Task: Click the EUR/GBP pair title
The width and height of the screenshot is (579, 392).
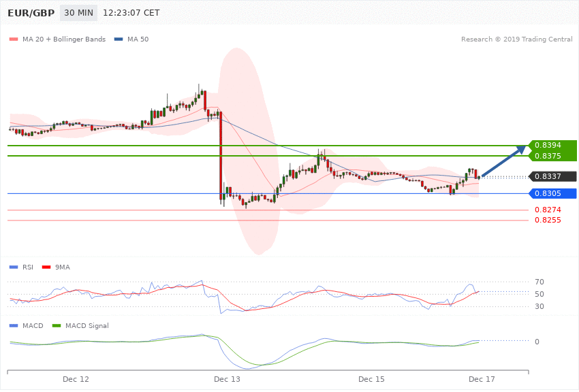Action: coord(31,13)
